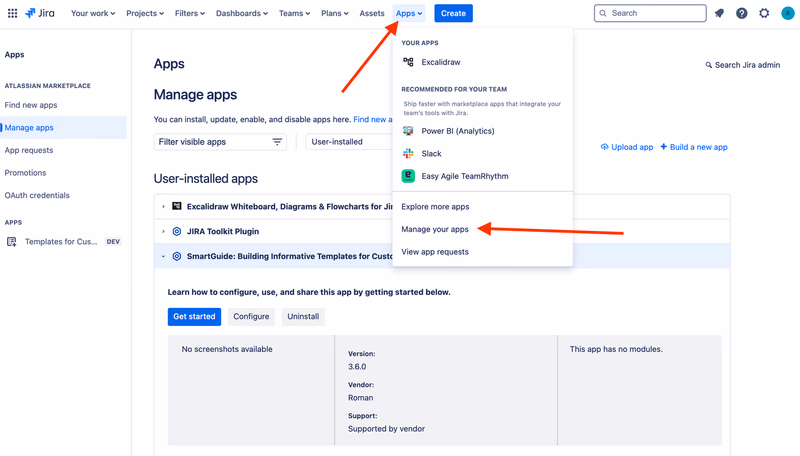Viewport: 800px width, 456px height.
Task: Click the Easy Agile TeamRhythm icon
Action: click(408, 176)
